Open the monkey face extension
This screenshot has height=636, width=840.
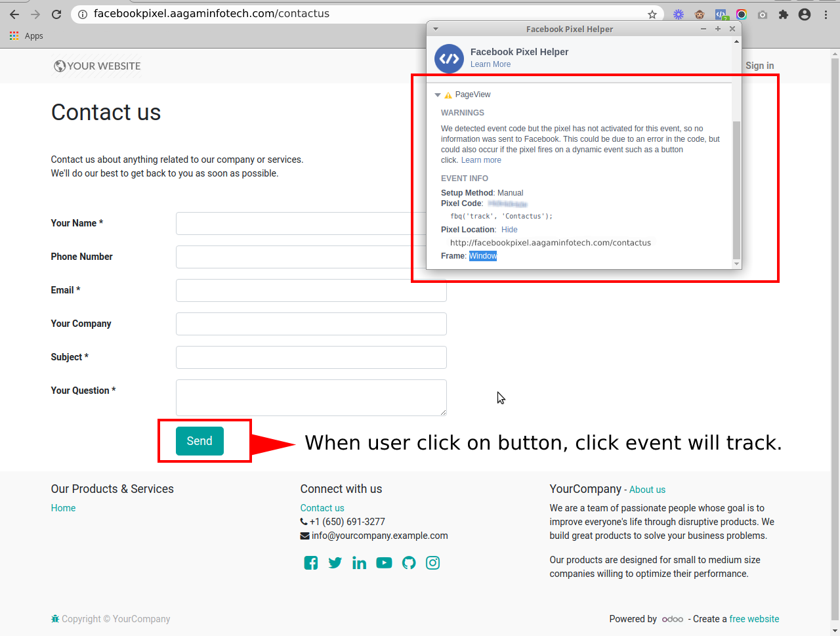(700, 14)
